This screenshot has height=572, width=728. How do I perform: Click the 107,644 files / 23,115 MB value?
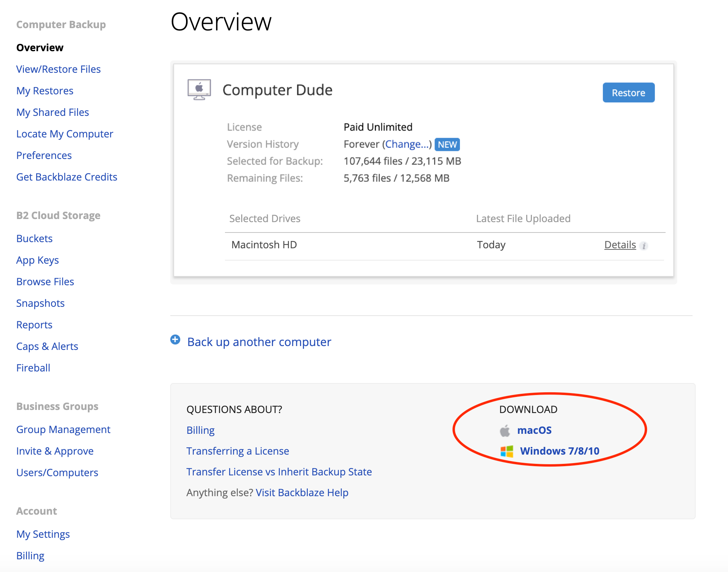coord(402,161)
